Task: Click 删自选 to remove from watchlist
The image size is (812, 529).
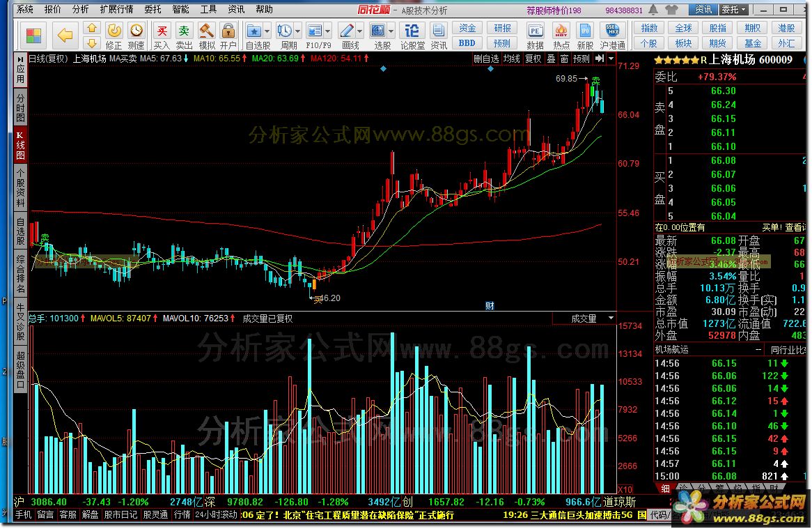Action: 486,59
